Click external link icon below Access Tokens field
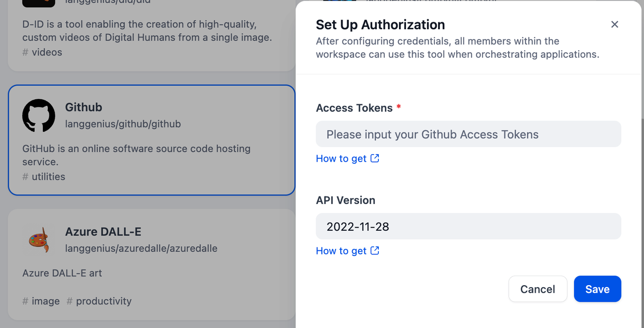The image size is (644, 328). [375, 158]
